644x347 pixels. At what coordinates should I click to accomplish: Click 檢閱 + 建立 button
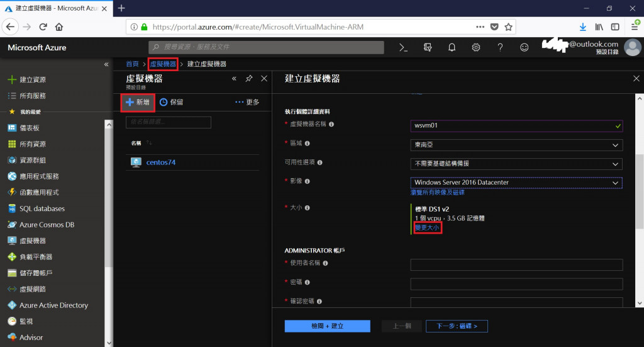pos(327,326)
